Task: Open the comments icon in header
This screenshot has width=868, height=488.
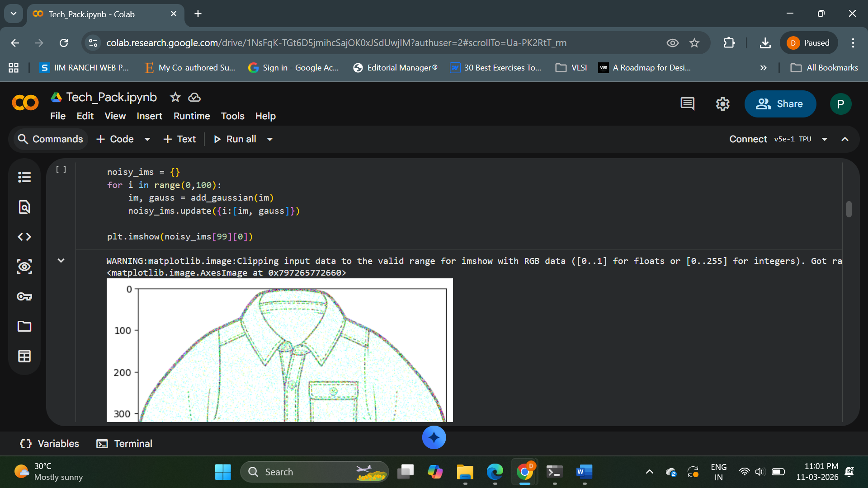Action: pyautogui.click(x=687, y=104)
